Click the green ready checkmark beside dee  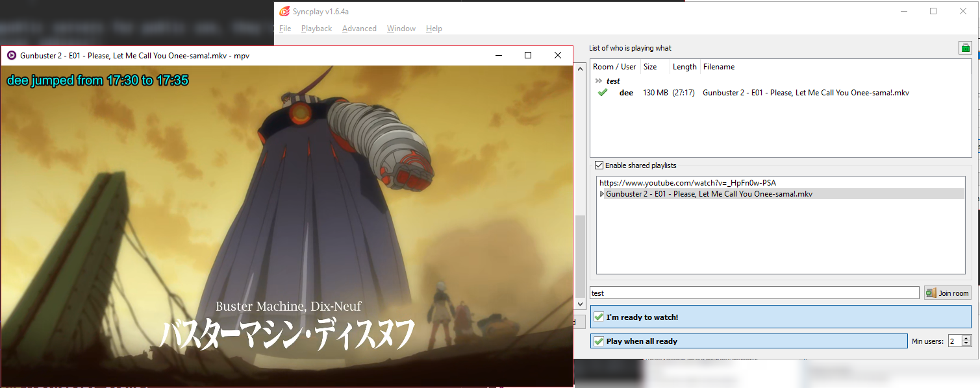point(603,92)
